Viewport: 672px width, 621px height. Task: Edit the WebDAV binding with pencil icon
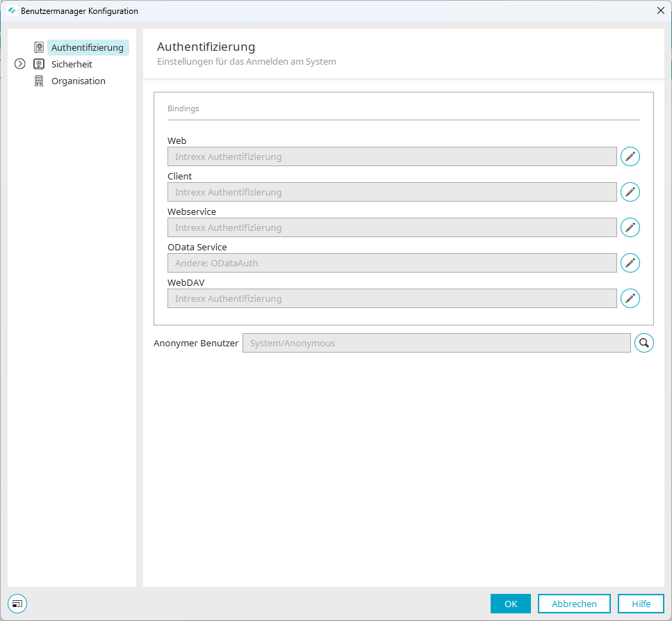tap(630, 298)
